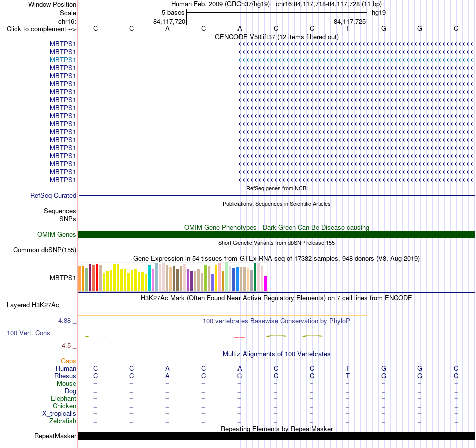Click the Elephant species label

click(63, 398)
